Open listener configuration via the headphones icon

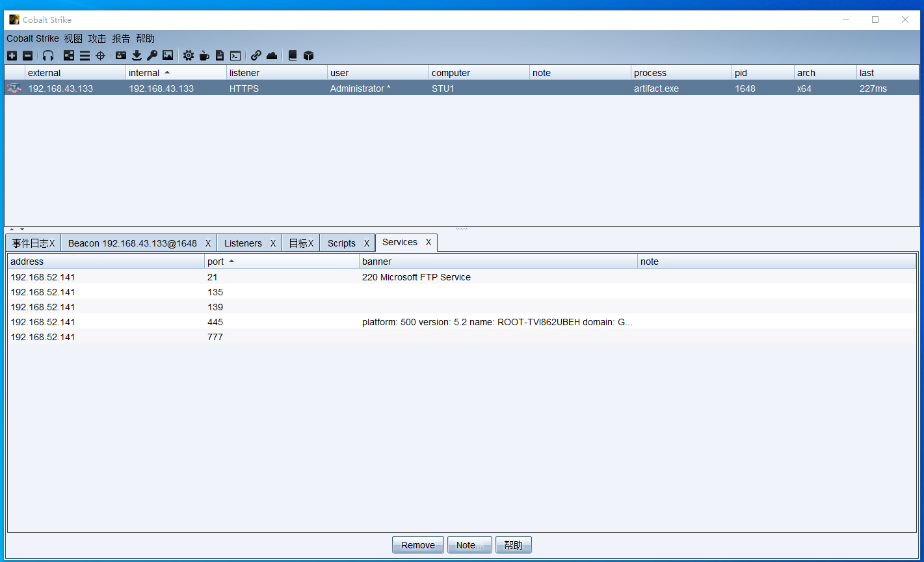[x=48, y=56]
